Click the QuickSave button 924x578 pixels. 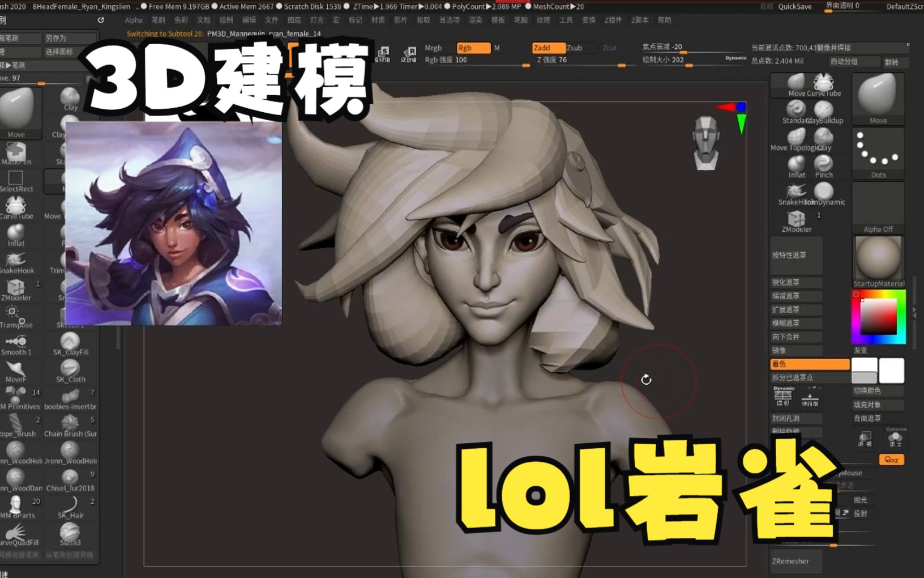(795, 7)
